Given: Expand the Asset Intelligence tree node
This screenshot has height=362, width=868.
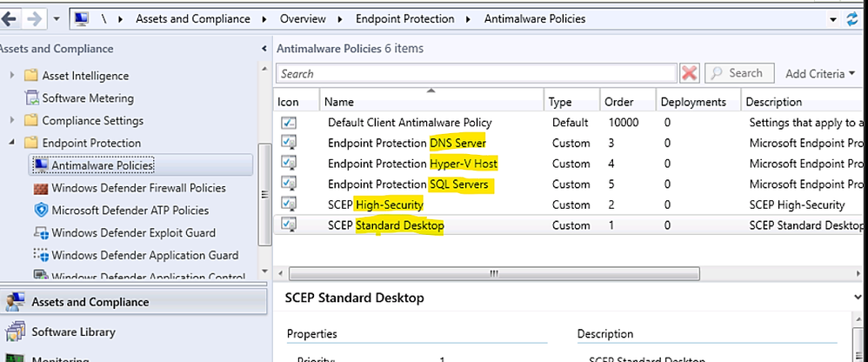Looking at the screenshot, I should click(x=12, y=76).
